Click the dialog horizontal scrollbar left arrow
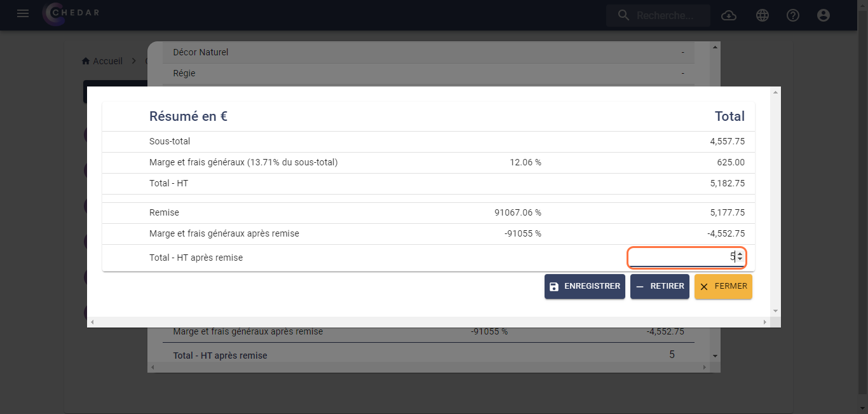Viewport: 868px width, 414px height. click(x=92, y=322)
